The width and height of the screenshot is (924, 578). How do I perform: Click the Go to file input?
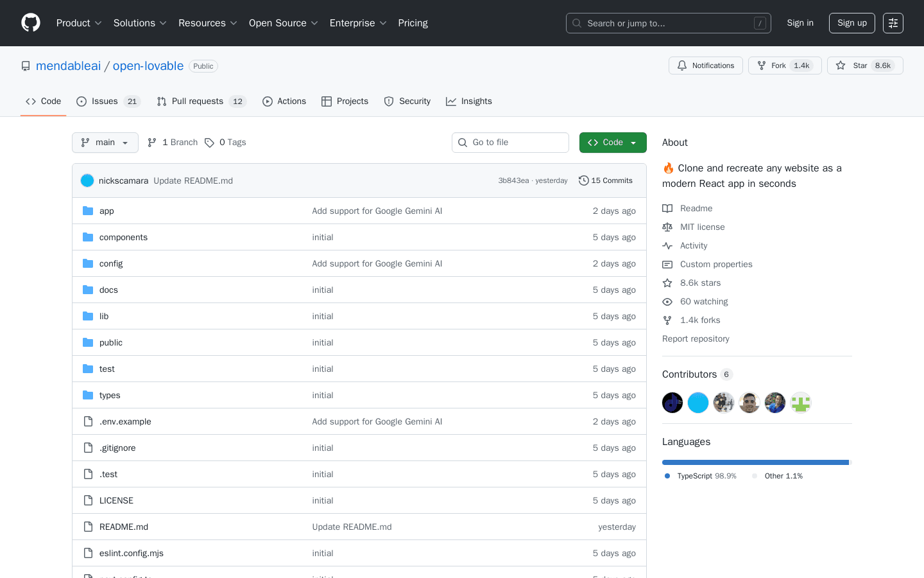tap(510, 143)
